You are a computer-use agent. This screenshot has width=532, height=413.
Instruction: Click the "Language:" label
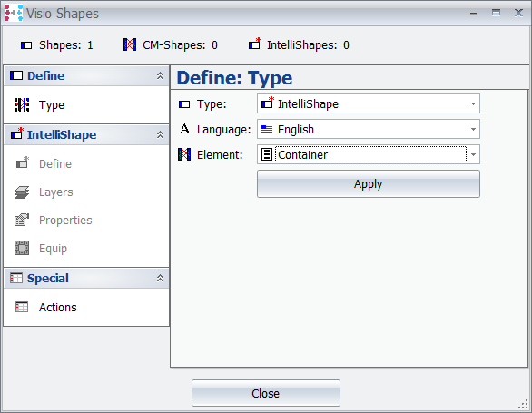[224, 129]
